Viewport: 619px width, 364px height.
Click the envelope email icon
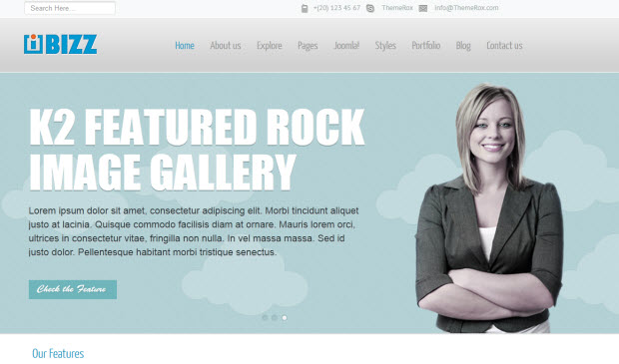(422, 8)
